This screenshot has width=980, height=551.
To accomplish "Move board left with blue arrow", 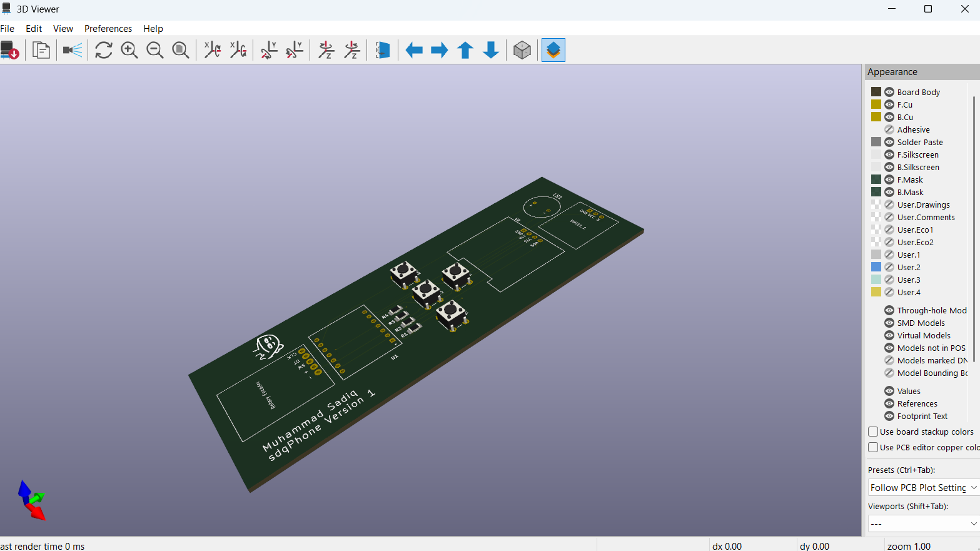I will point(414,50).
